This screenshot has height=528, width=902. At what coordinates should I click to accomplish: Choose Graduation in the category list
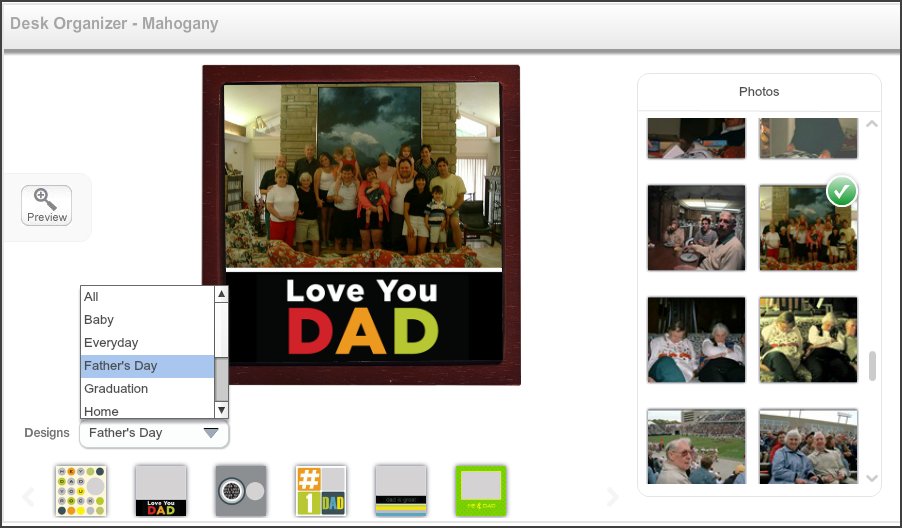pyautogui.click(x=116, y=389)
